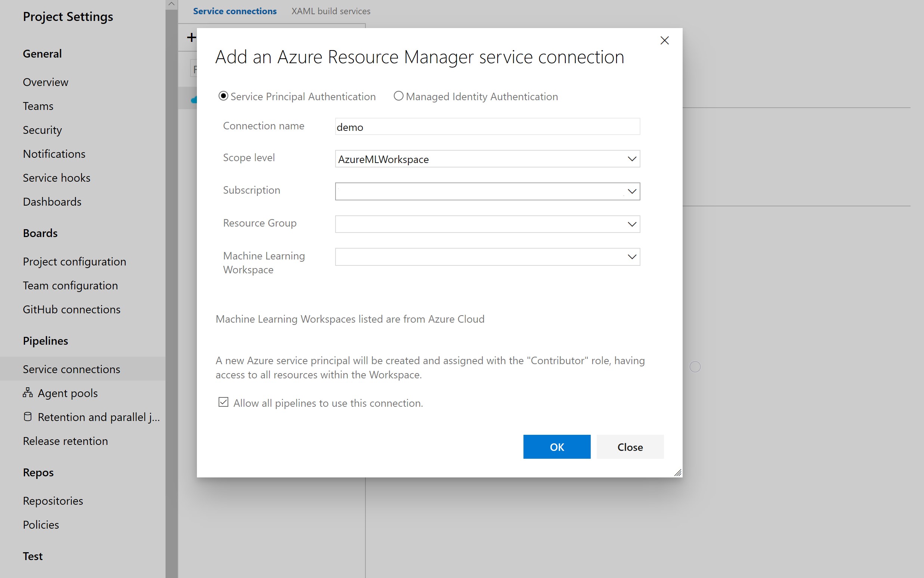Confirm with the OK button
The height and width of the screenshot is (578, 924).
tap(557, 446)
